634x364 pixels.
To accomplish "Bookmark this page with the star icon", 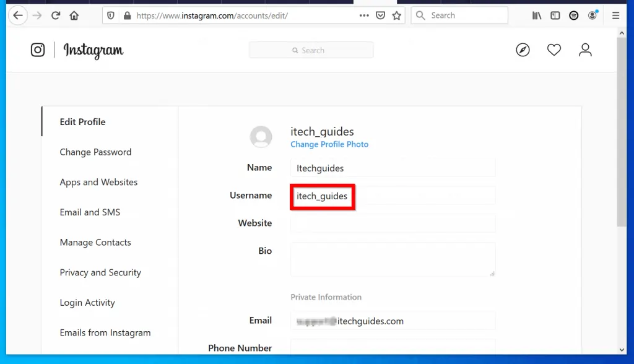I will tap(396, 15).
